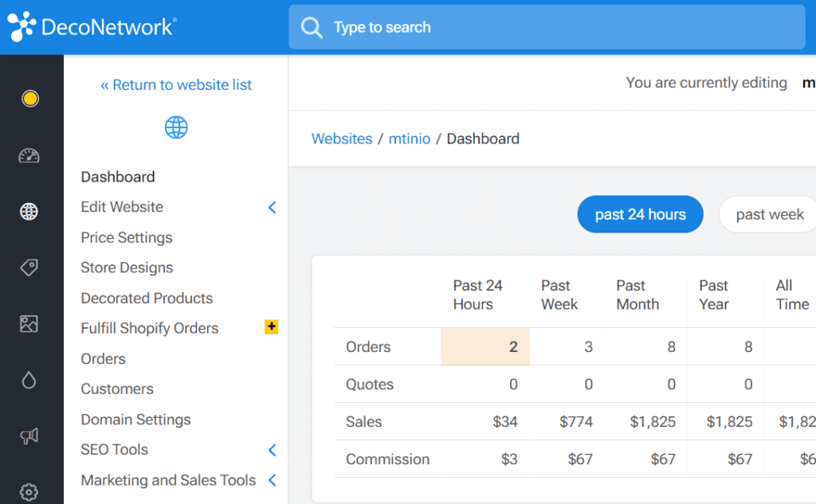
Task: Click the yellow plus badge on Fulfill Shopify Orders
Action: pos(271,326)
